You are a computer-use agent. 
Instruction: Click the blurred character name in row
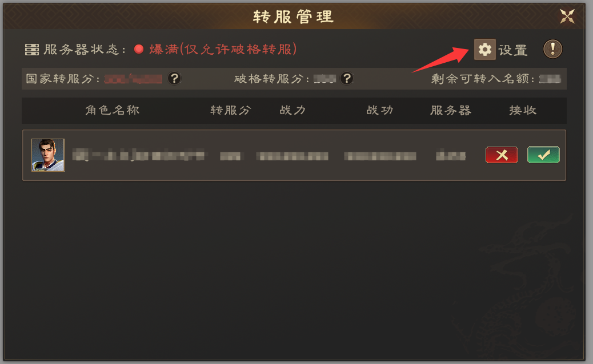click(x=138, y=155)
